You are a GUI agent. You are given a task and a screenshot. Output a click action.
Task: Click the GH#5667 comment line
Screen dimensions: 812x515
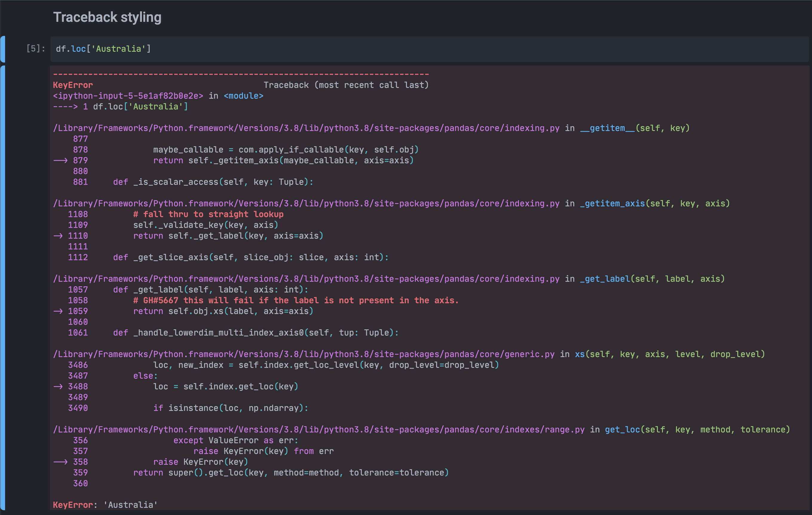295,300
